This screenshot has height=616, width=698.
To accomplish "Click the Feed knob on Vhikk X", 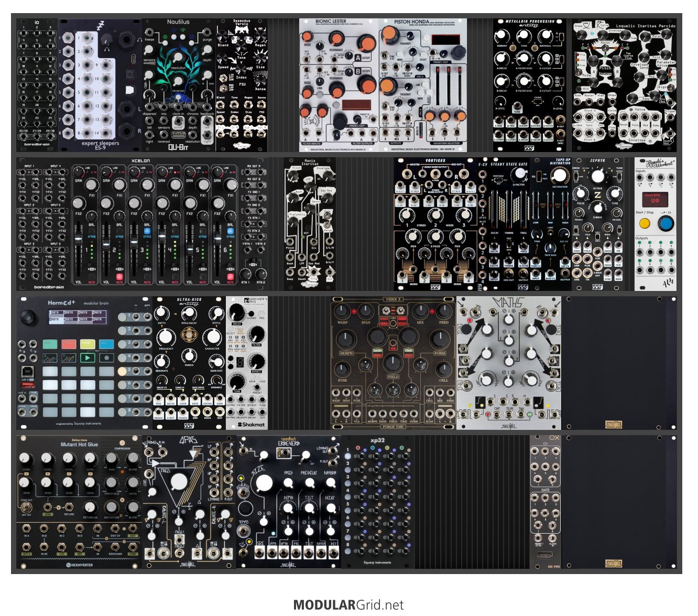I will click(x=443, y=312).
